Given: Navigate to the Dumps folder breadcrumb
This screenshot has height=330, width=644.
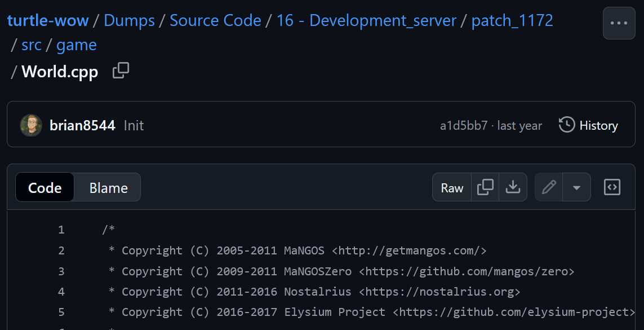Looking at the screenshot, I should pyautogui.click(x=129, y=21).
